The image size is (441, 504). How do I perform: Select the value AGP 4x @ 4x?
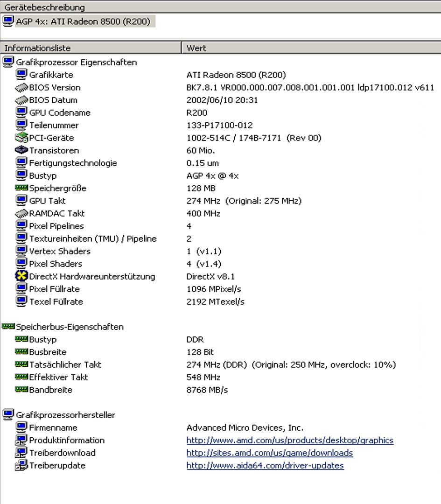click(x=212, y=175)
